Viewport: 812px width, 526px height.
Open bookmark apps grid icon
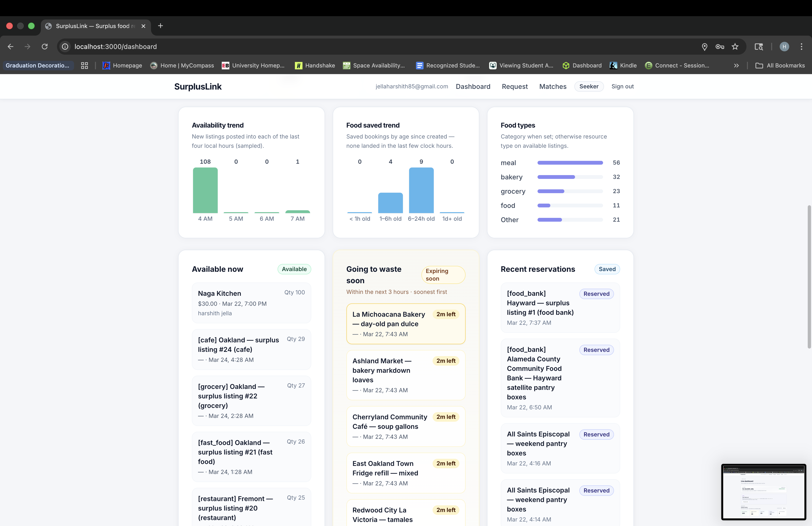tap(84, 66)
